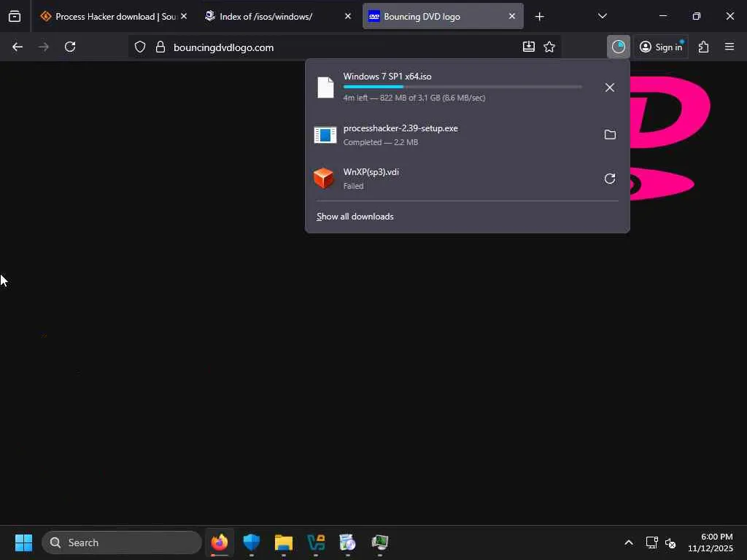
Task: Expand the list all tabs chevron
Action: [602, 16]
